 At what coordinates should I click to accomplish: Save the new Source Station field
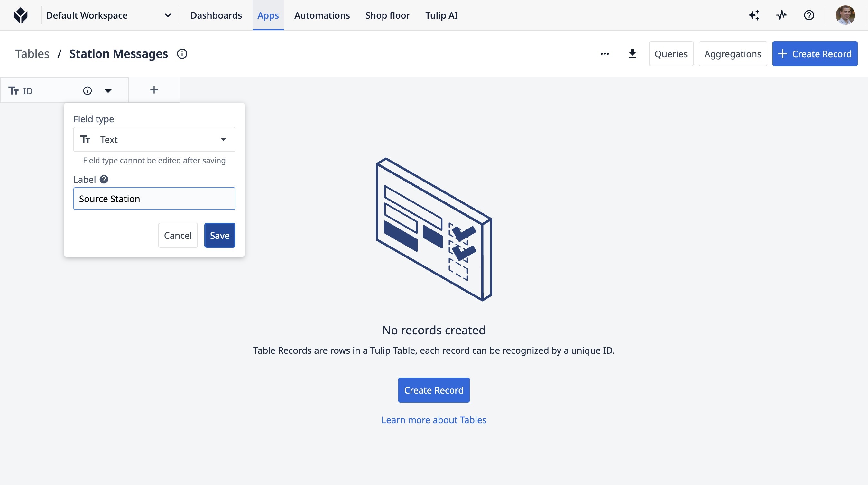click(219, 235)
